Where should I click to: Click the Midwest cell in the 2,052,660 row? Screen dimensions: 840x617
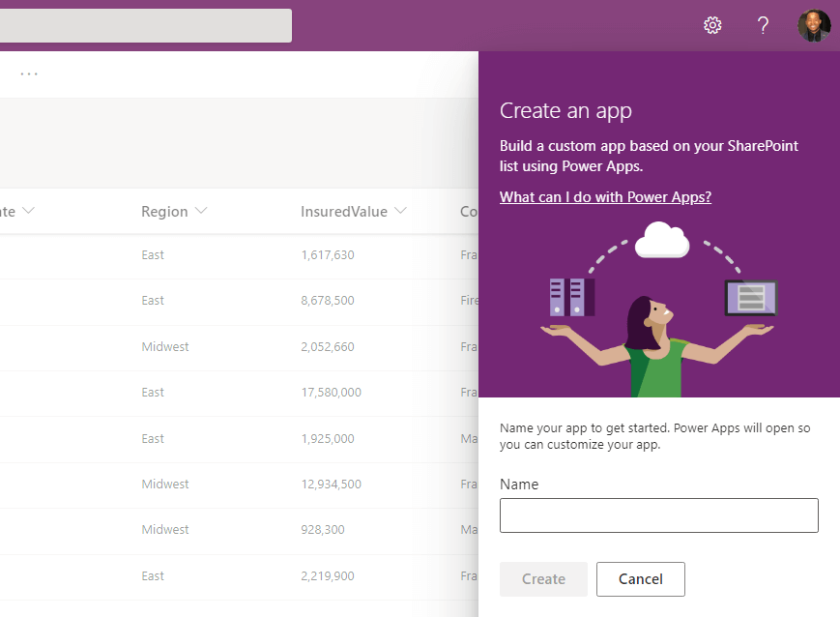pyautogui.click(x=165, y=347)
